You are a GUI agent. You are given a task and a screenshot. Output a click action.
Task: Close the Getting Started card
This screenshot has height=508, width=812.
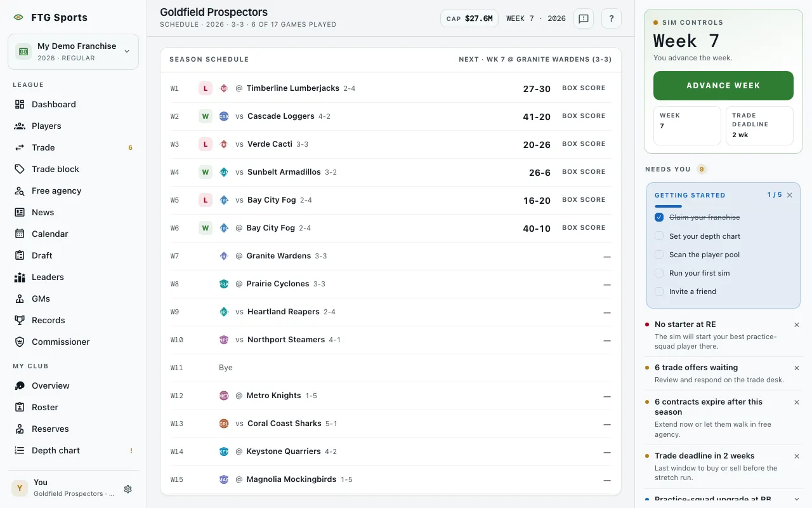pos(790,195)
